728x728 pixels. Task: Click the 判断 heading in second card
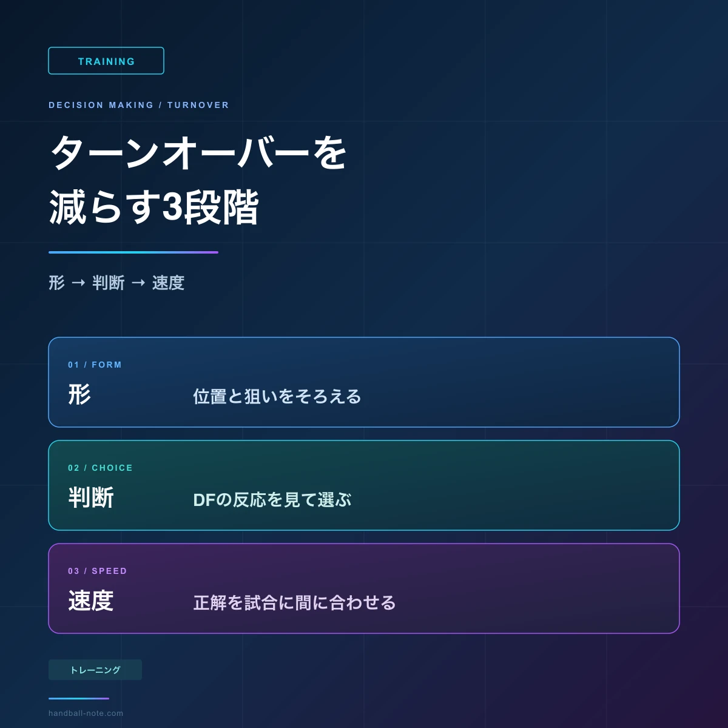pos(91,497)
